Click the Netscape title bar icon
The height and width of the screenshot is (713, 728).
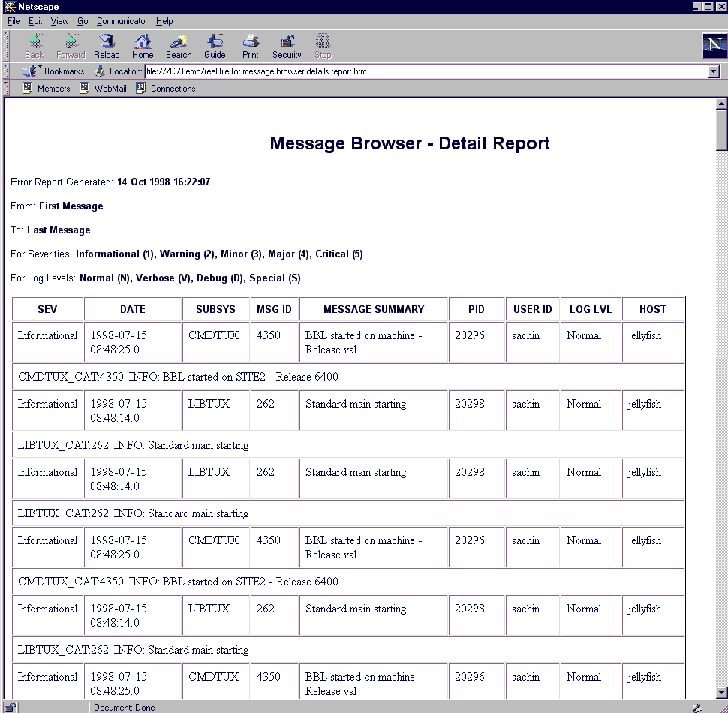tap(10, 7)
